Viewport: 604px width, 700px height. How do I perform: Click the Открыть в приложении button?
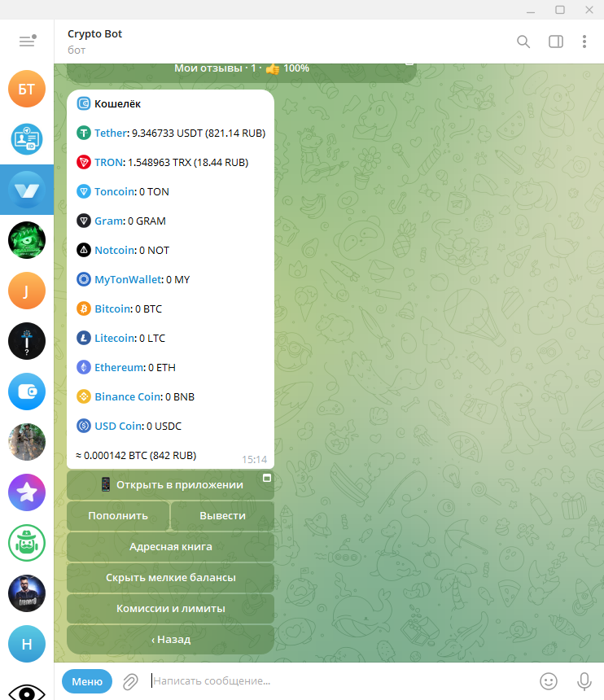(x=170, y=485)
